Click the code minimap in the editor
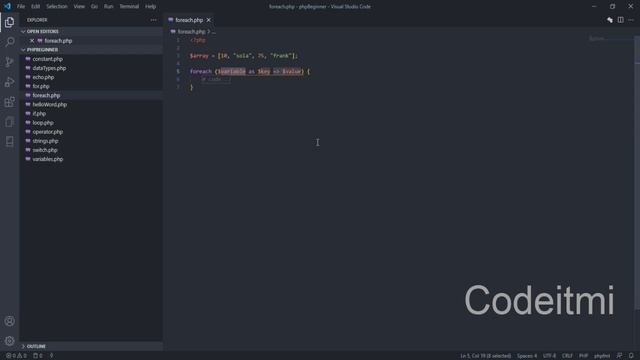Screen dimensions: 640x360 point(610,39)
